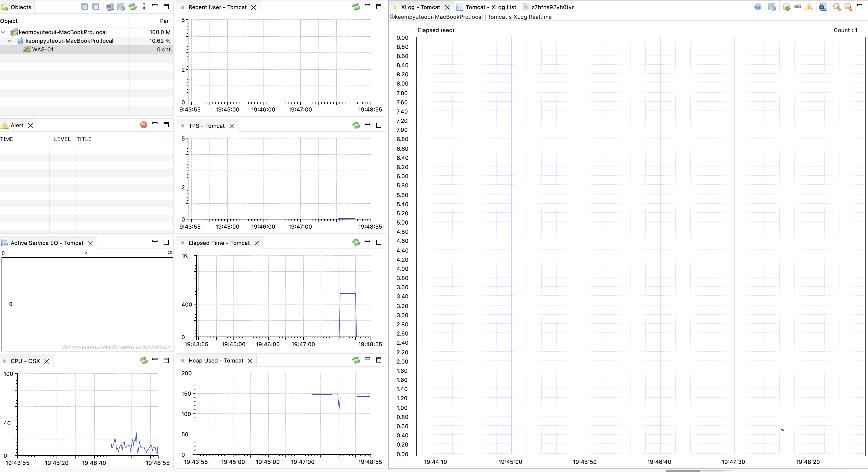Toggle refresh icon on TPS - Tomcat chart
The image size is (868, 472).
[356, 125]
